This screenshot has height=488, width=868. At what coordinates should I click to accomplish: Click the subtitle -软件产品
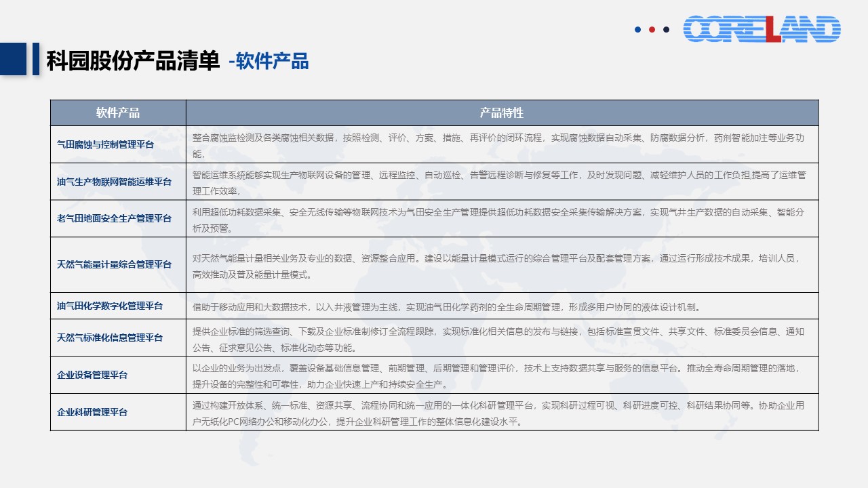tap(269, 62)
